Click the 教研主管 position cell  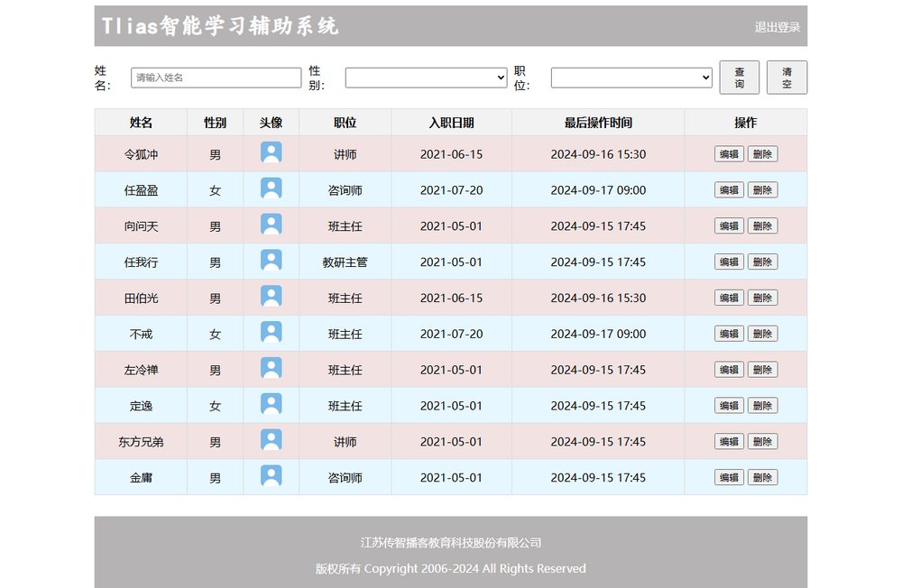(345, 262)
